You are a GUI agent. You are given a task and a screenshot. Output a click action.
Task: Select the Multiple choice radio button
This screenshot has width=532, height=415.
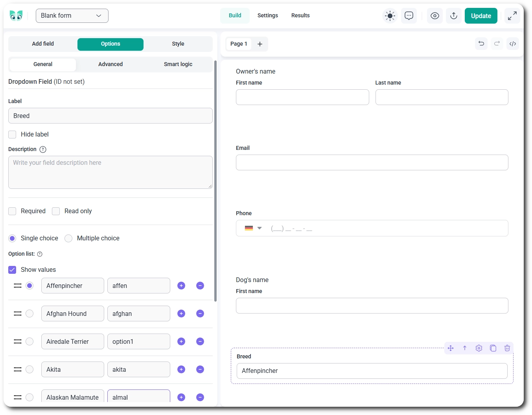68,238
